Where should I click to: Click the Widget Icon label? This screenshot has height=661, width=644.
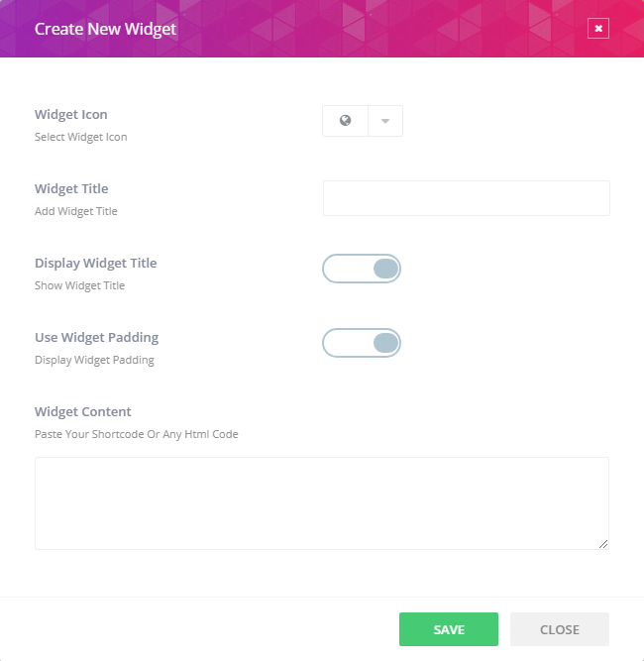71,114
